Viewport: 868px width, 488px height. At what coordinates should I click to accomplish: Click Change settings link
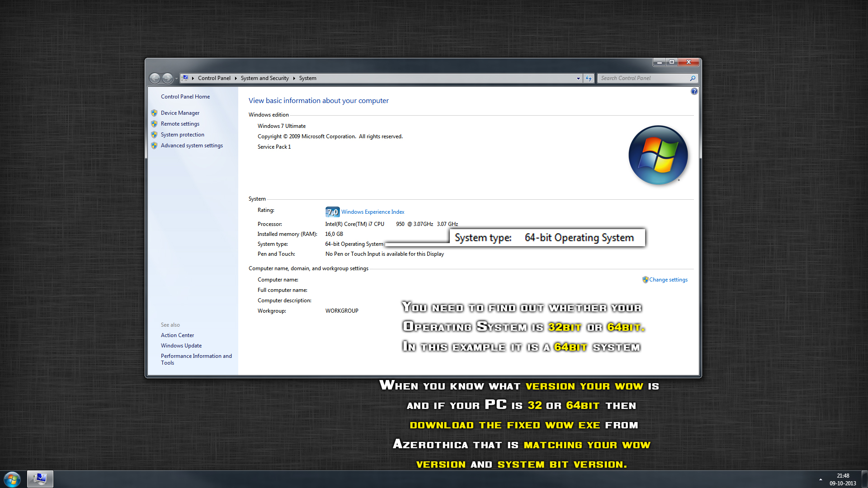(668, 280)
